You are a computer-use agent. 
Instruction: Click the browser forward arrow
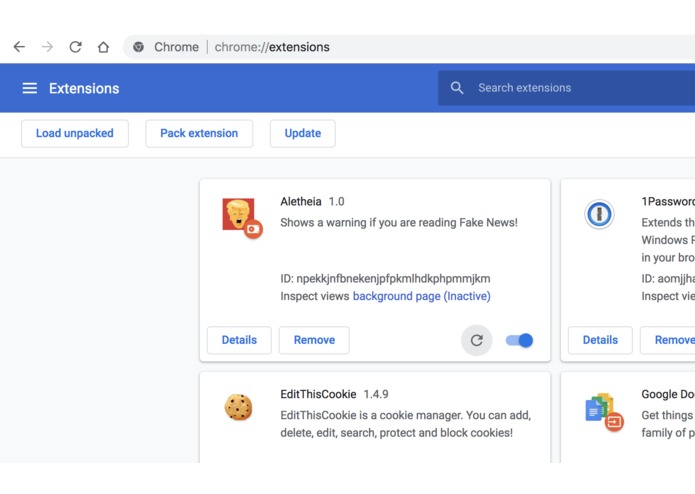tap(47, 47)
